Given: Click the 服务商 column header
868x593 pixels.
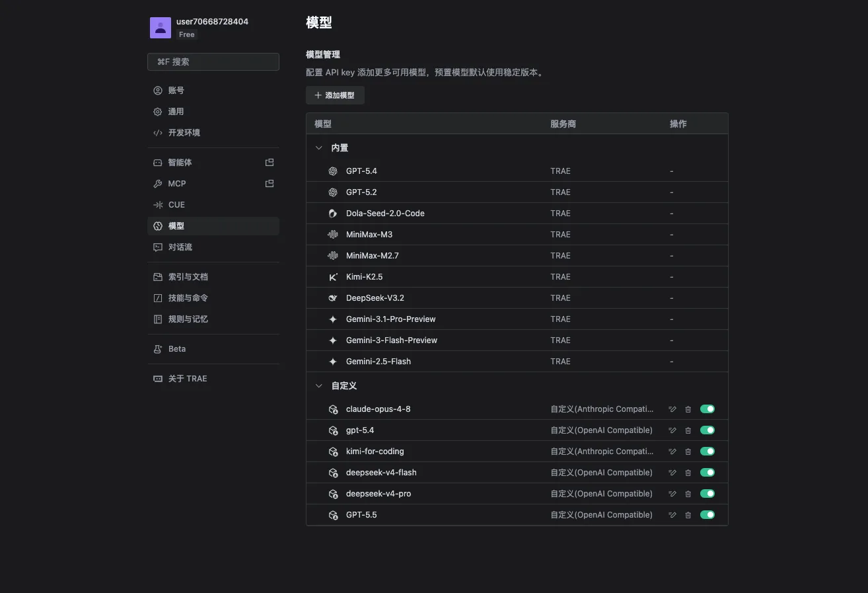Looking at the screenshot, I should 563,124.
